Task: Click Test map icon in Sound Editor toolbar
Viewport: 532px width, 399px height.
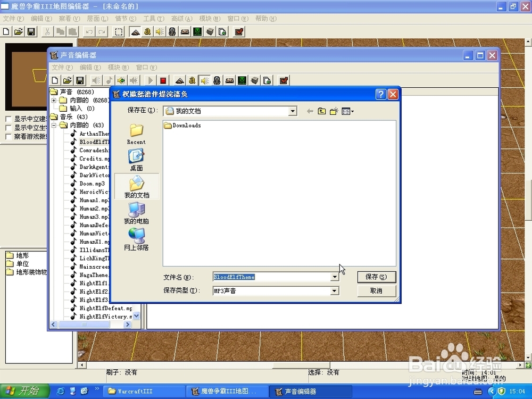Action: pos(284,81)
